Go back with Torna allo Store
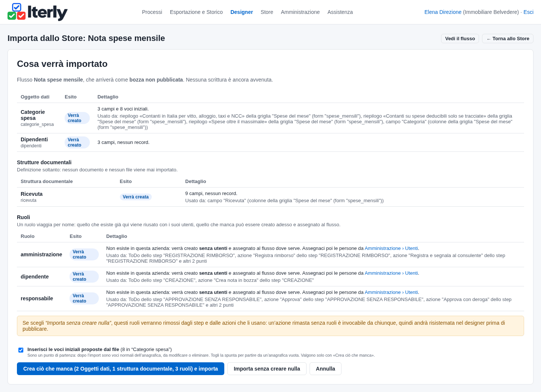Image resolution: width=541 pixels, height=392 pixels. tap(508, 39)
